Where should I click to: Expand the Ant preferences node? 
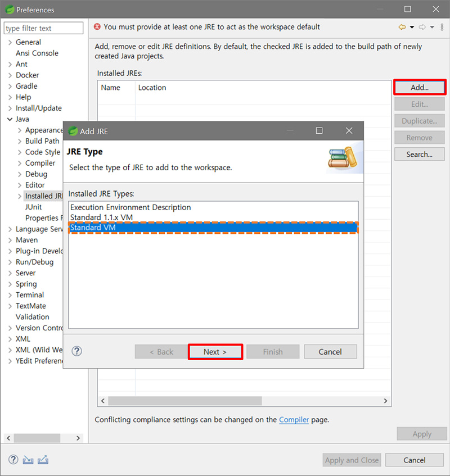10,65
